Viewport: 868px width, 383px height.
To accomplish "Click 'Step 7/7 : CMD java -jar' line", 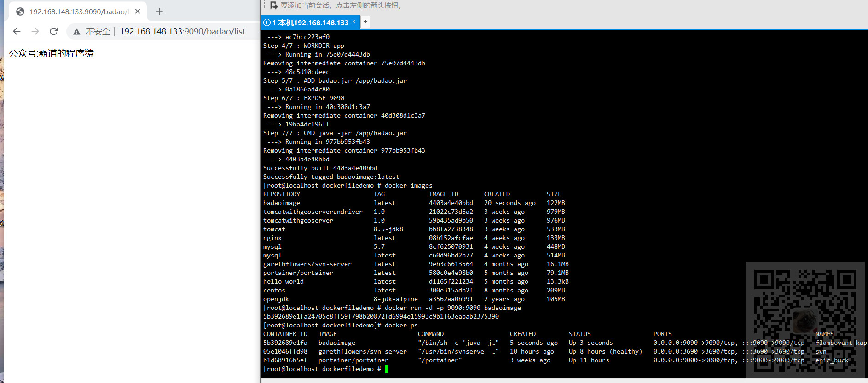I will (335, 133).
